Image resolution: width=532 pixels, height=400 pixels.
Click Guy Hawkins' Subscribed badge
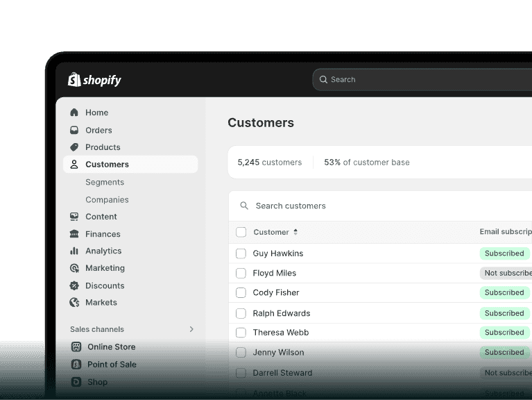pos(504,253)
